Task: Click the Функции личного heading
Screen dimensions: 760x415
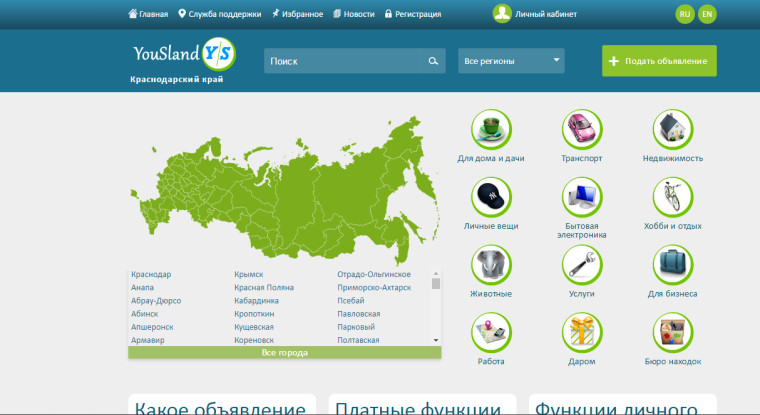Action: click(x=616, y=408)
